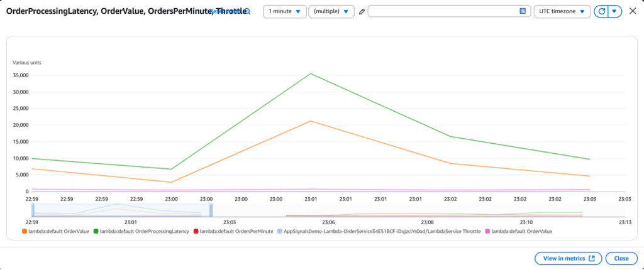Image resolution: width=644 pixels, height=270 pixels.
Task: Expand the (multiple) statistic dropdown
Action: tap(331, 11)
